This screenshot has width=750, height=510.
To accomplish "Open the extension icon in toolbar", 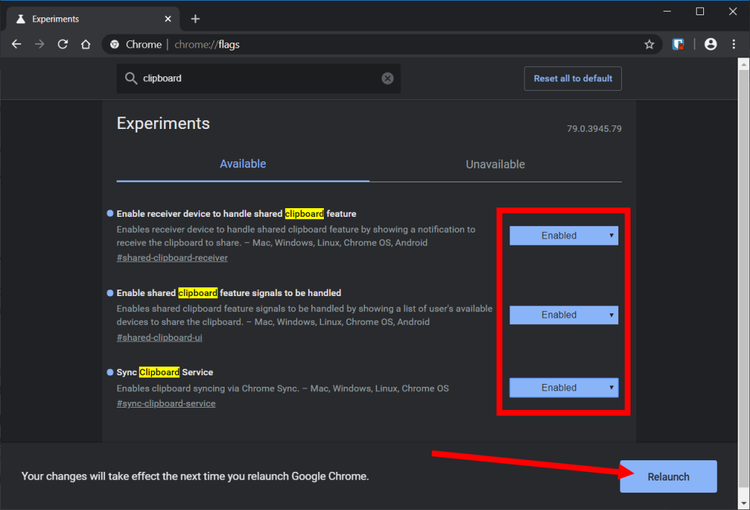I will (679, 44).
